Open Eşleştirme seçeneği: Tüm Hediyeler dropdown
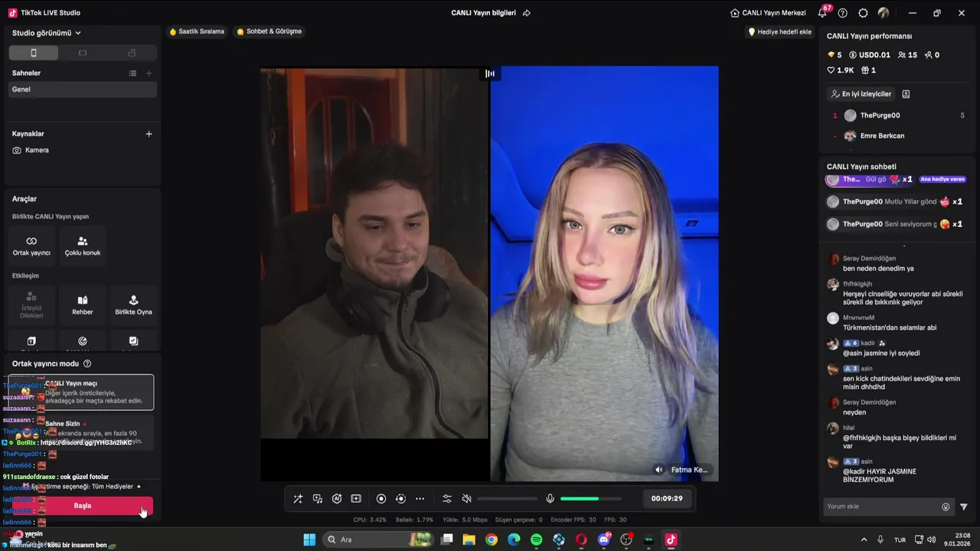The image size is (980, 551). click(82, 487)
